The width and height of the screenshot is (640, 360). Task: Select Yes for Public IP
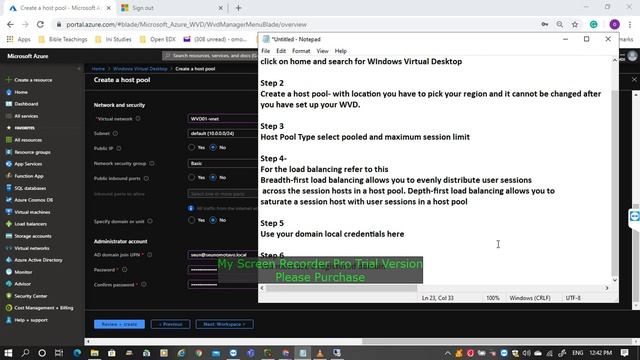191,147
